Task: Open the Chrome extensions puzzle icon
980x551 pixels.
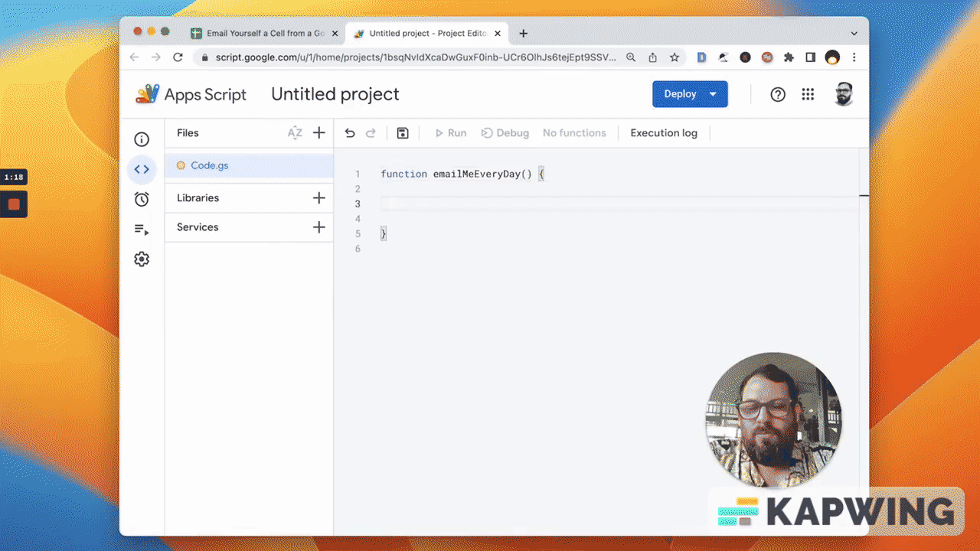Action: (x=789, y=57)
